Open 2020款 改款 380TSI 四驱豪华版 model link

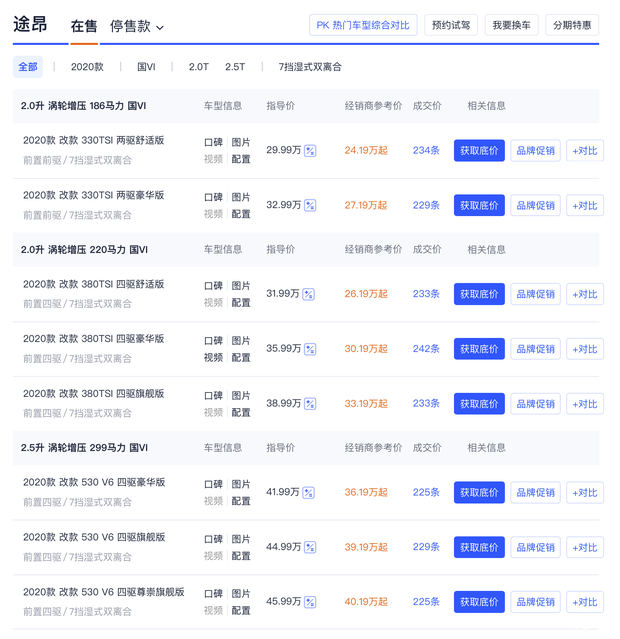point(94,339)
